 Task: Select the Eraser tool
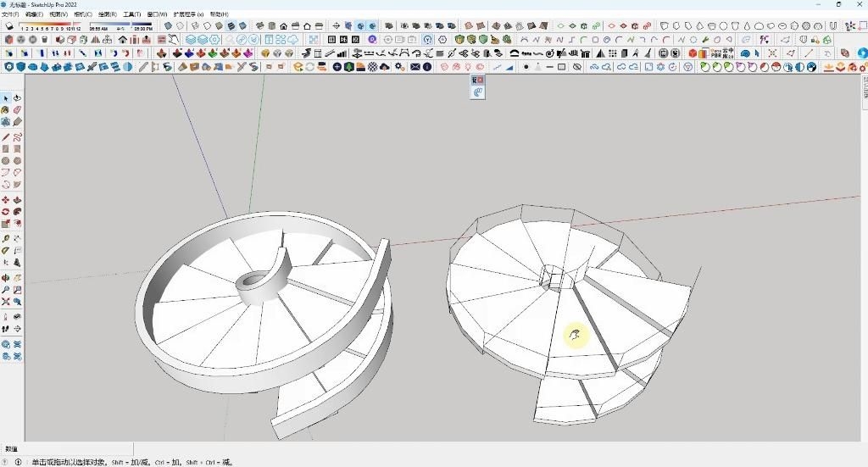click(x=17, y=110)
